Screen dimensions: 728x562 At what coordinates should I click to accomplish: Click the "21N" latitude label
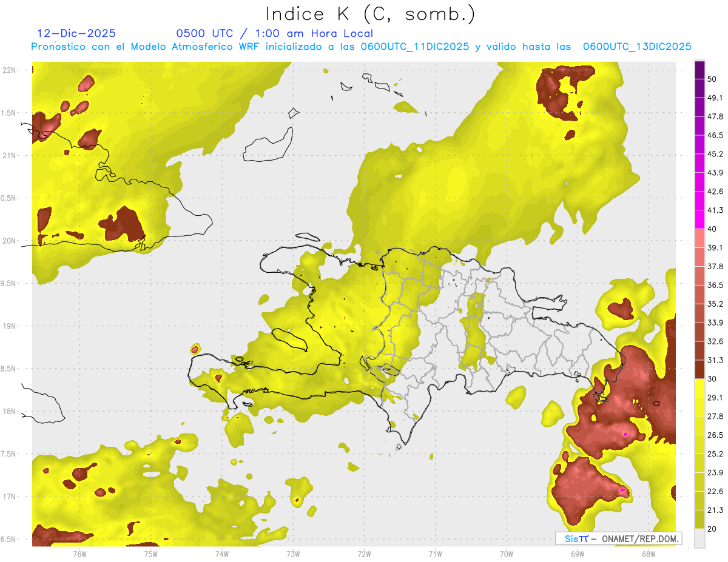10,155
